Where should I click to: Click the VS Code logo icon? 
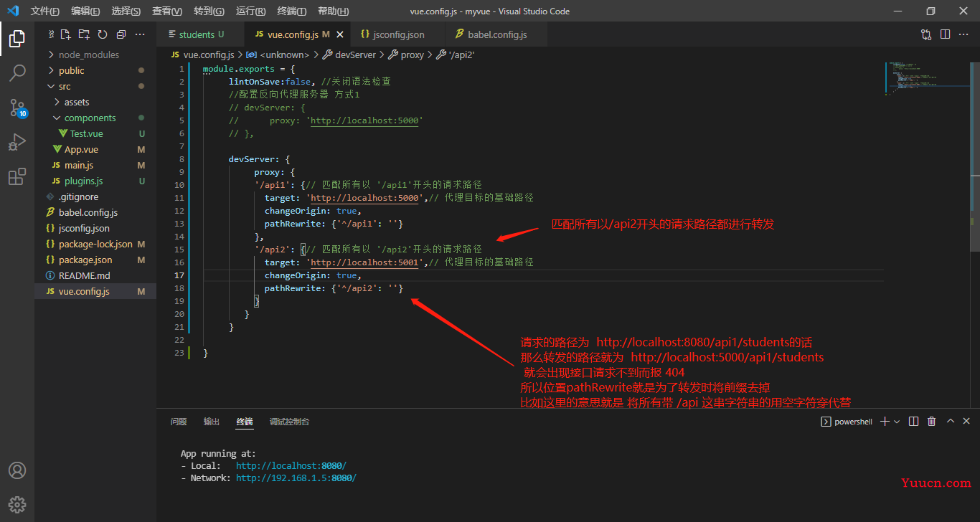coord(12,11)
